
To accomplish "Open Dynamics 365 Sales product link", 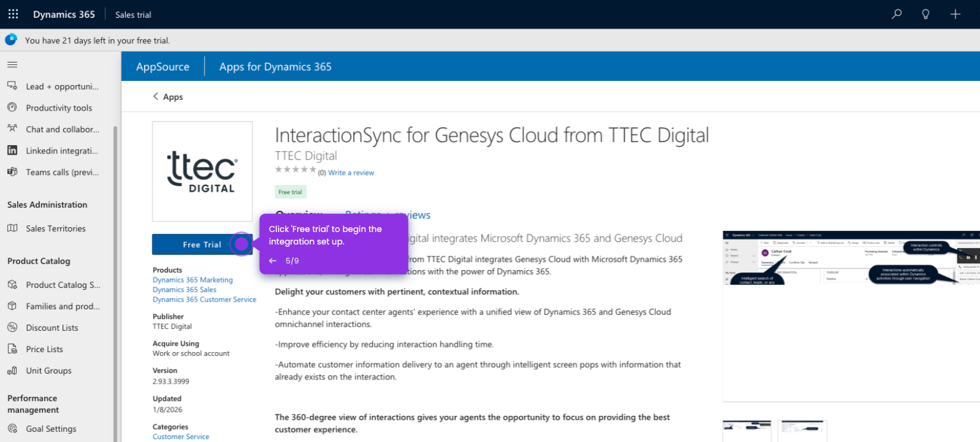I will click(185, 290).
